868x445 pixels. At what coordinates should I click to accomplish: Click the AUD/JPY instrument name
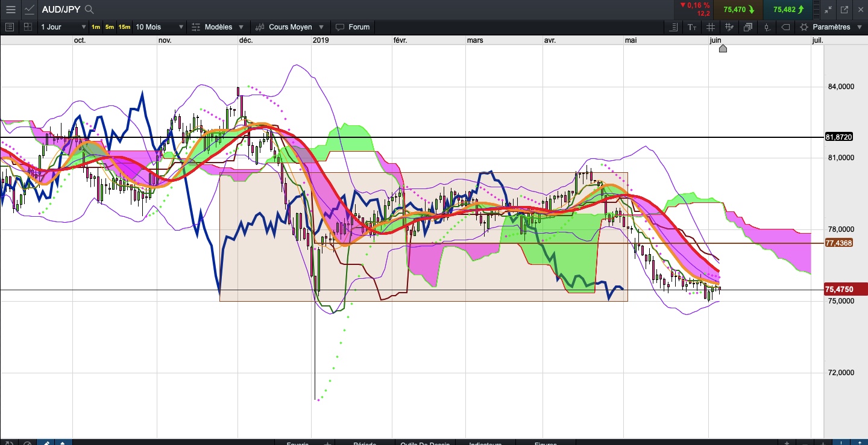tap(61, 10)
